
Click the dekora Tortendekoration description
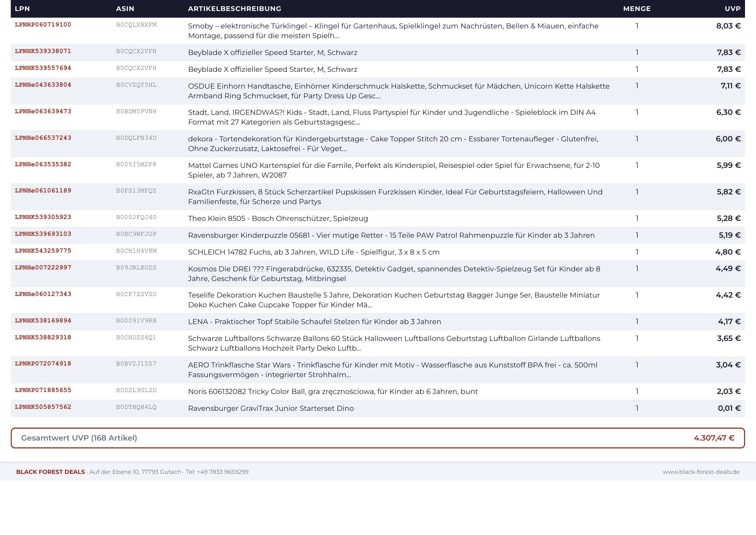pyautogui.click(x=393, y=144)
